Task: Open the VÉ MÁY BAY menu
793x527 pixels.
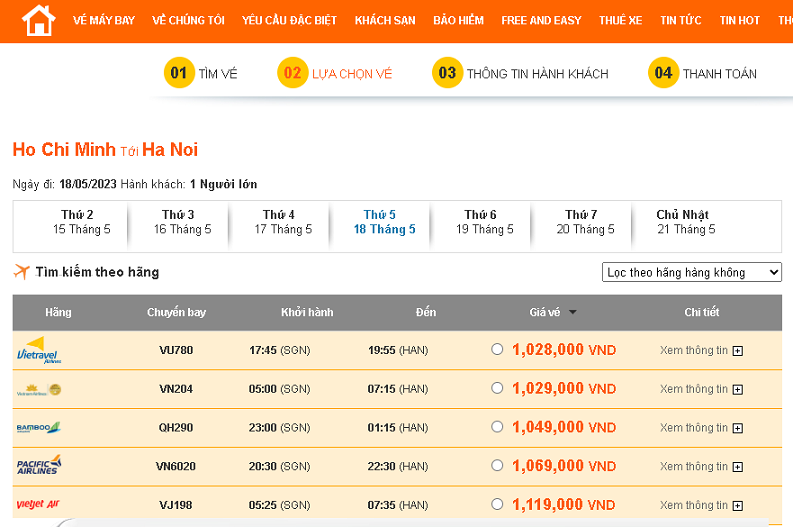Action: click(104, 21)
